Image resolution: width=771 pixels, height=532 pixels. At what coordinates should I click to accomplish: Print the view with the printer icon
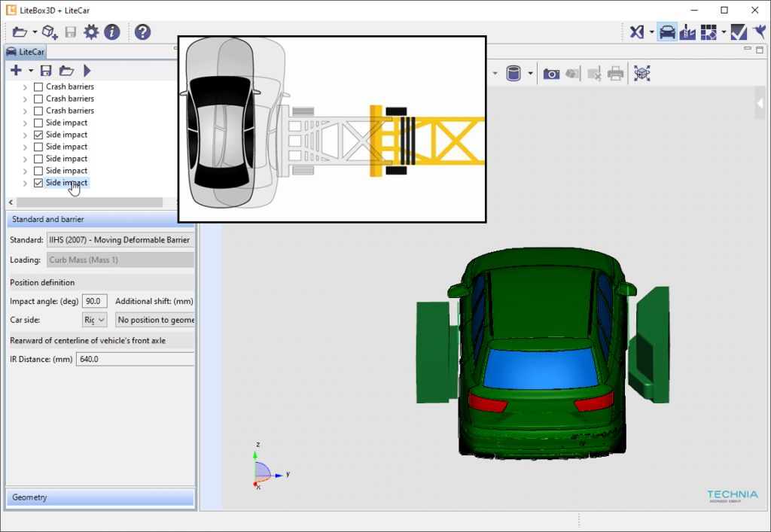(x=615, y=74)
